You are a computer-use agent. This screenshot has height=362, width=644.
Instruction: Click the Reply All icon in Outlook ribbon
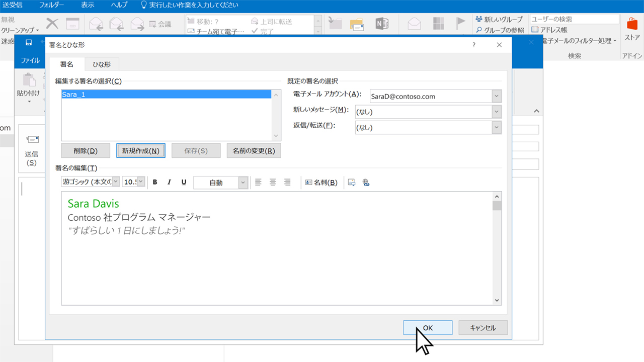[x=117, y=24]
